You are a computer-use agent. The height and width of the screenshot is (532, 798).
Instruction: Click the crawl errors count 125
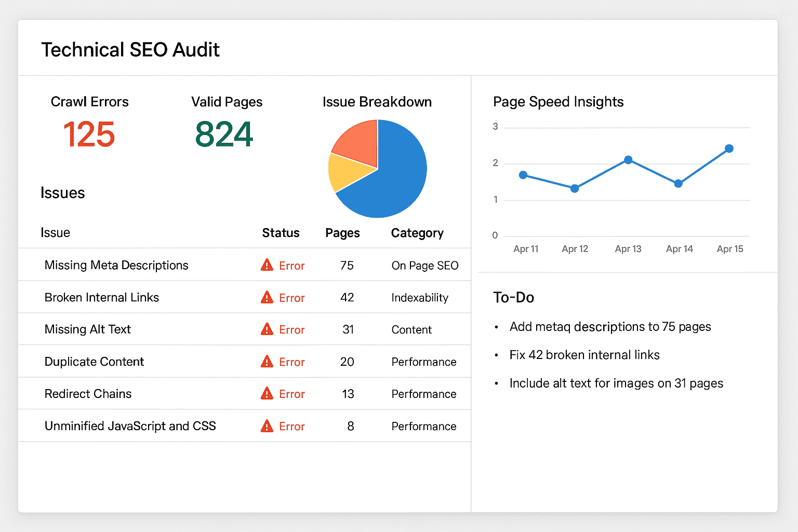(89, 134)
